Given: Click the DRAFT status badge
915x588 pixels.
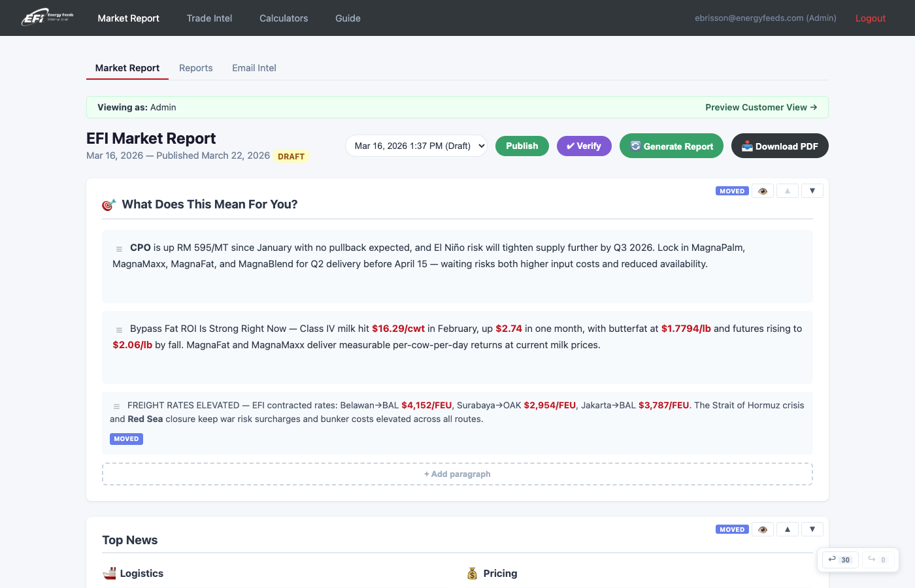Looking at the screenshot, I should pyautogui.click(x=291, y=156).
